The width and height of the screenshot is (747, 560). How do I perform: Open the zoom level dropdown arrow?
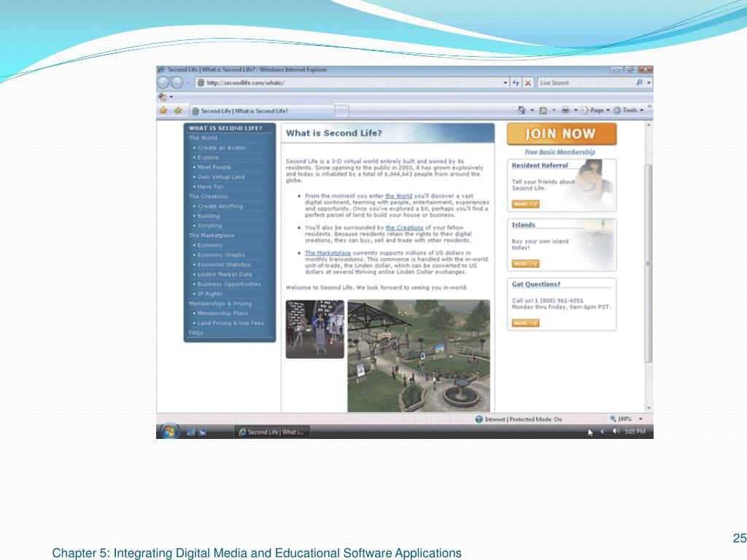tap(640, 419)
